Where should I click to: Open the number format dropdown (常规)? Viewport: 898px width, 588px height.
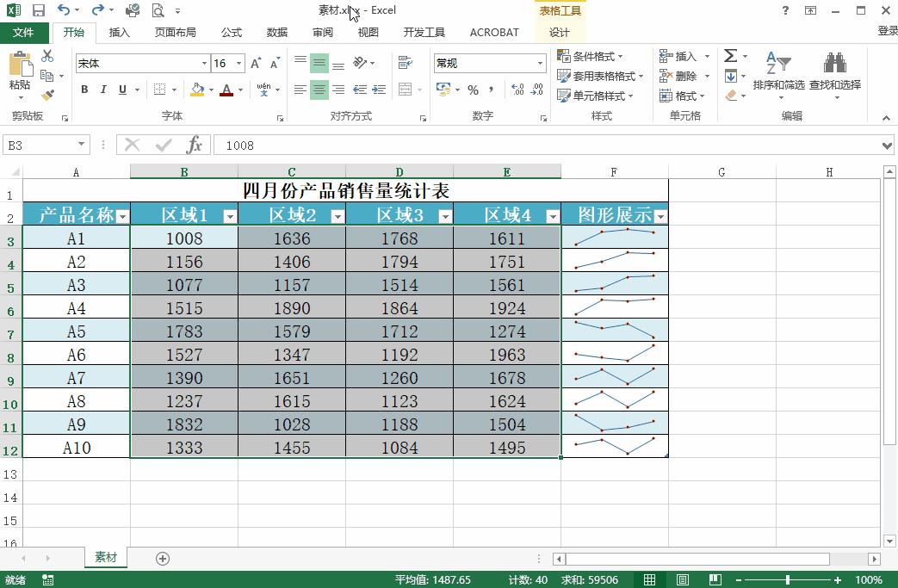[540, 64]
